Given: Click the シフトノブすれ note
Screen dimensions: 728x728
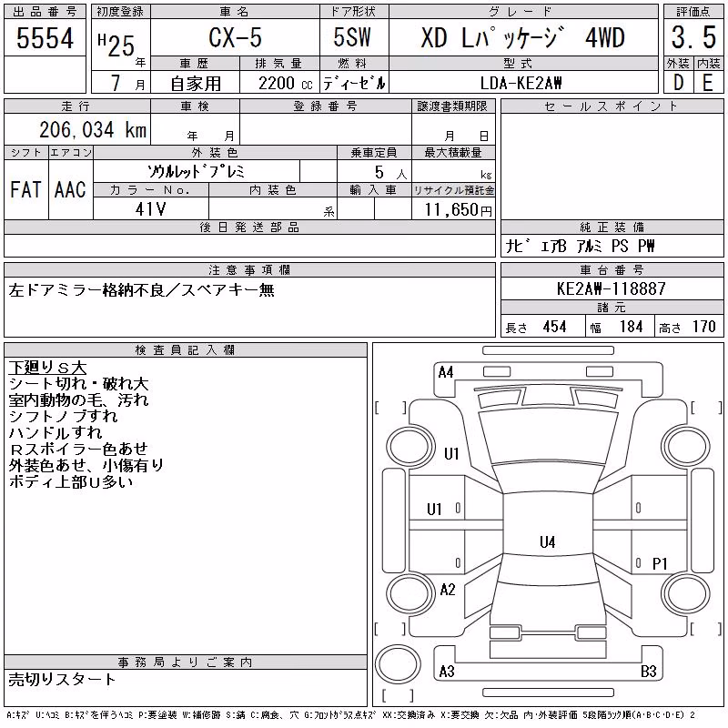Looking at the screenshot, I should point(63,417).
